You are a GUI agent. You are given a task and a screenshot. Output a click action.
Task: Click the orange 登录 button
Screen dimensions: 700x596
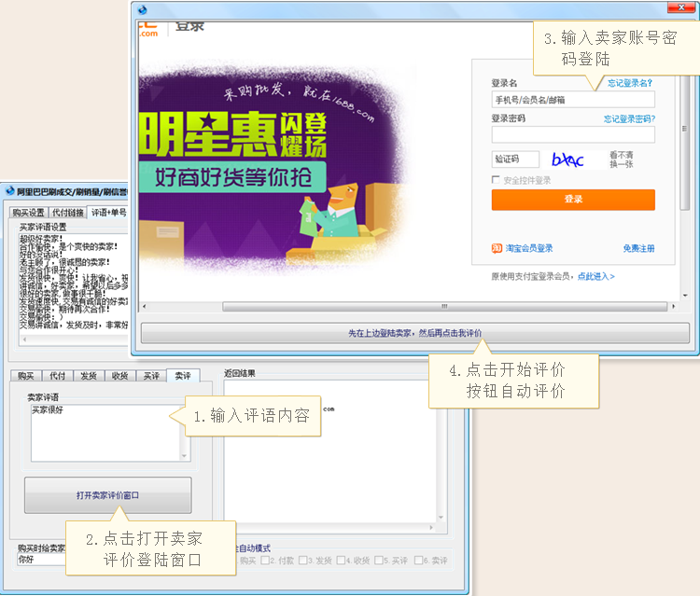(x=573, y=200)
